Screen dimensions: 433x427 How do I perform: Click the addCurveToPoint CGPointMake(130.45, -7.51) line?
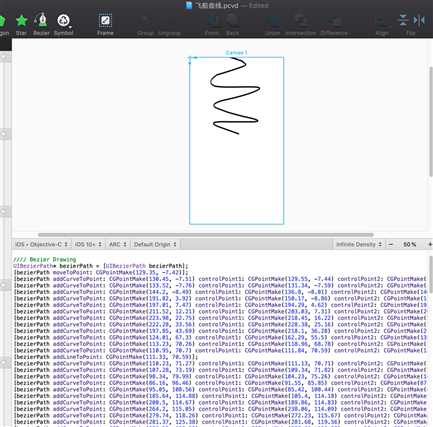(220, 279)
